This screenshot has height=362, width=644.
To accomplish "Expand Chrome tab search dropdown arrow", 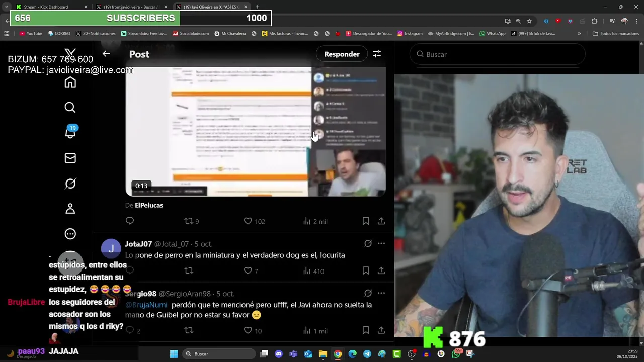I will coord(6,7).
